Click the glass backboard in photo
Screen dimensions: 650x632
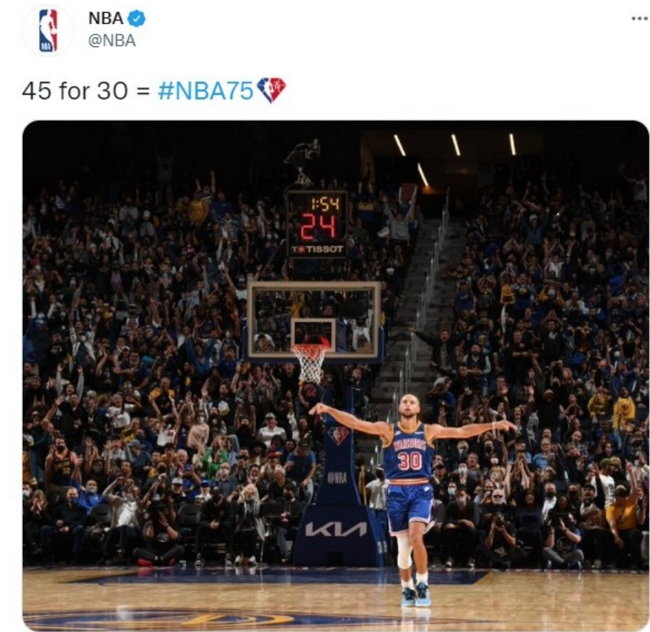tap(314, 320)
